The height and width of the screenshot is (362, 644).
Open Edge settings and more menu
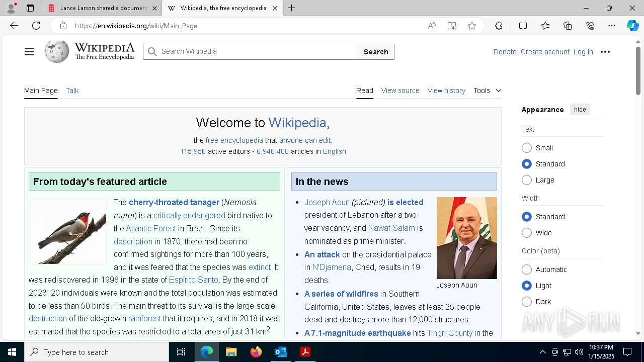tap(612, 26)
